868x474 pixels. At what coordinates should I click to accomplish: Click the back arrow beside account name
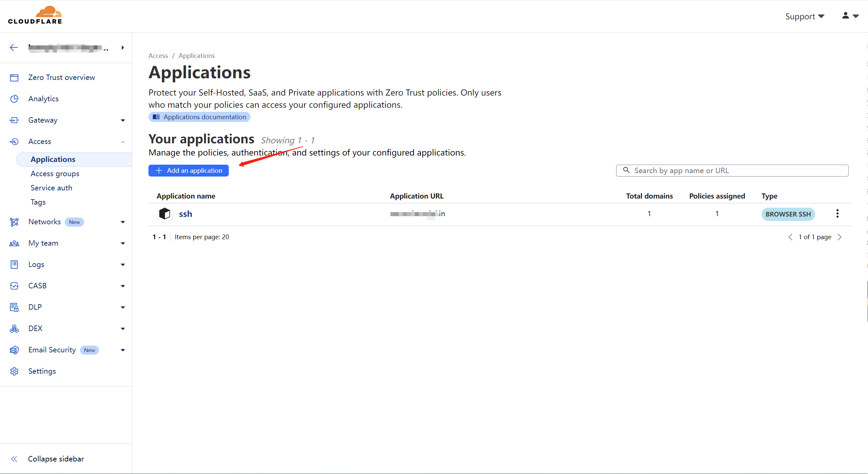pos(14,48)
